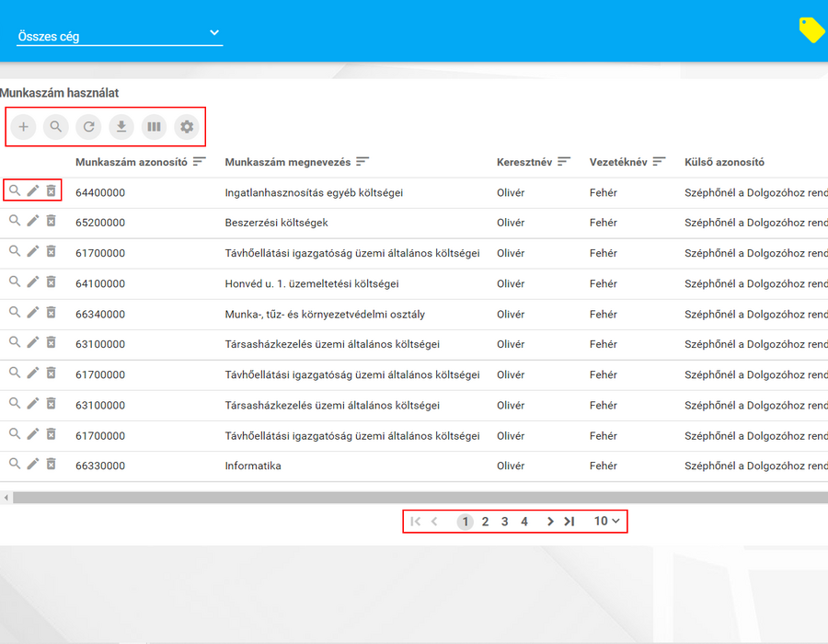Go to page 3 of the table
The width and height of the screenshot is (828, 644).
[504, 522]
